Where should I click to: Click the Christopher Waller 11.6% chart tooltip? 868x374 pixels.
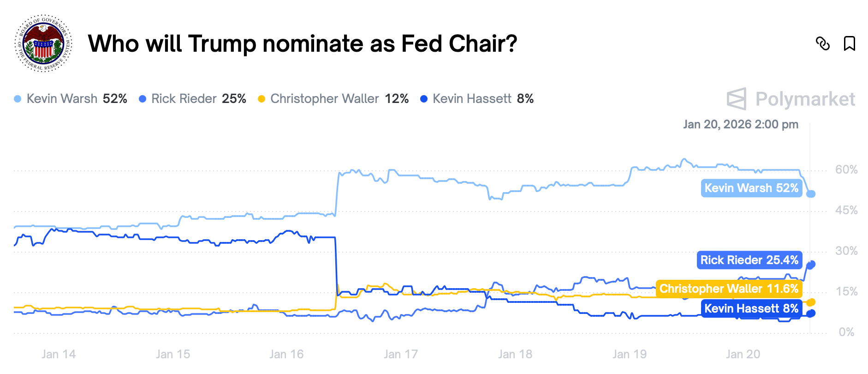(x=728, y=289)
